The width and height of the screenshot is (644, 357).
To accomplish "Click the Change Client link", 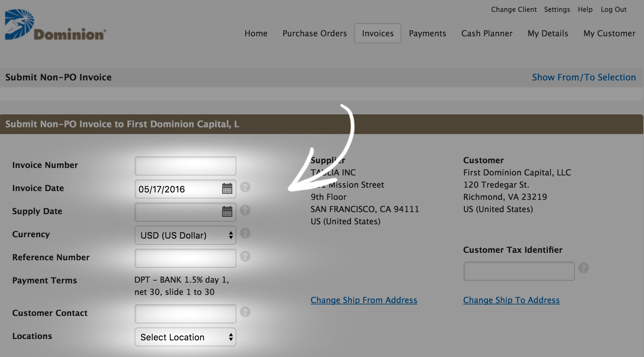I will pyautogui.click(x=514, y=10).
